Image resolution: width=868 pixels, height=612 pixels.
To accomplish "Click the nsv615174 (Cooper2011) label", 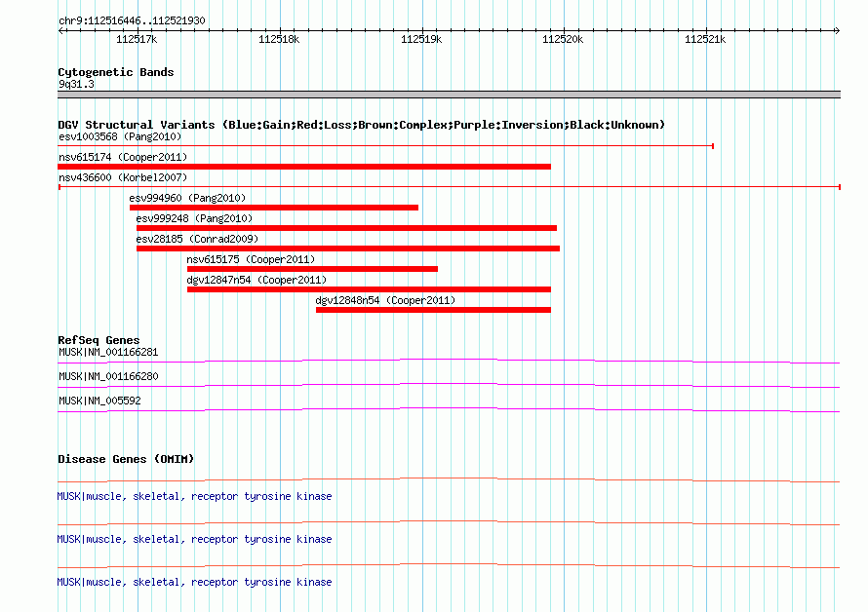I will click(123, 157).
